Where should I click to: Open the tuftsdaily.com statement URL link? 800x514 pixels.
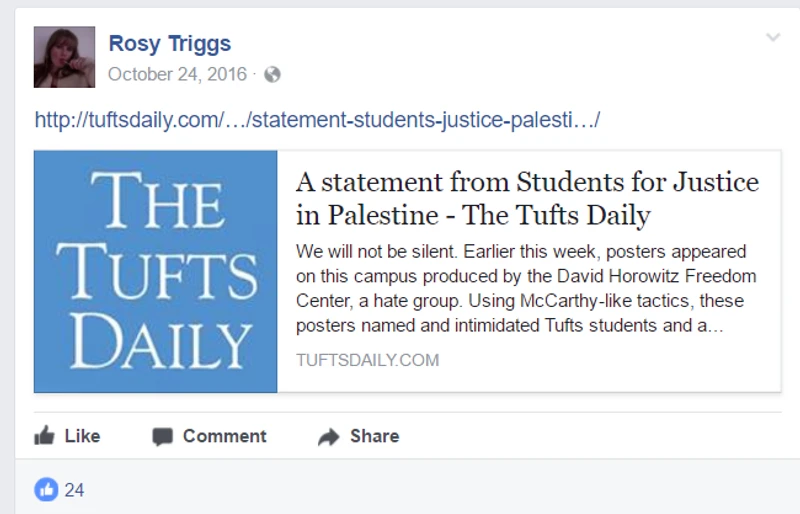317,120
